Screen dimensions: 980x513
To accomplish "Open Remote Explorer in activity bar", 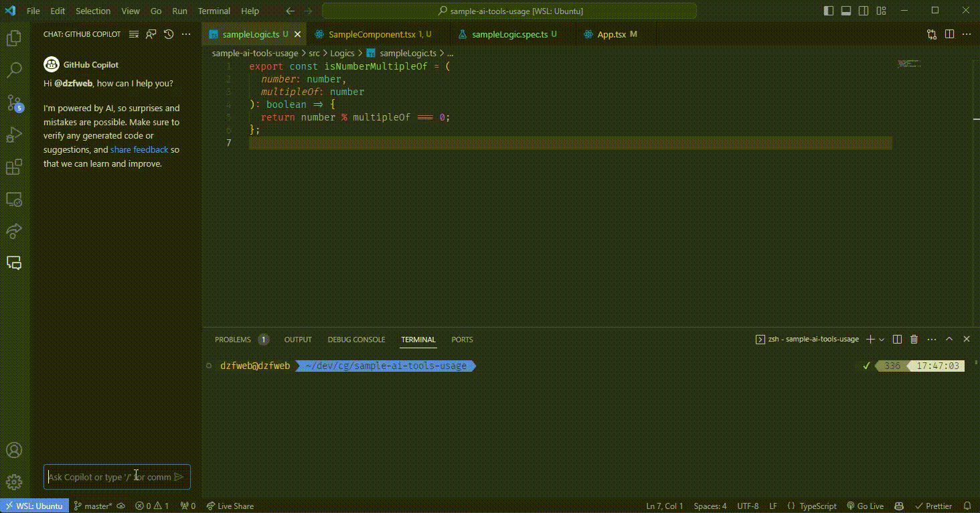I will [14, 199].
